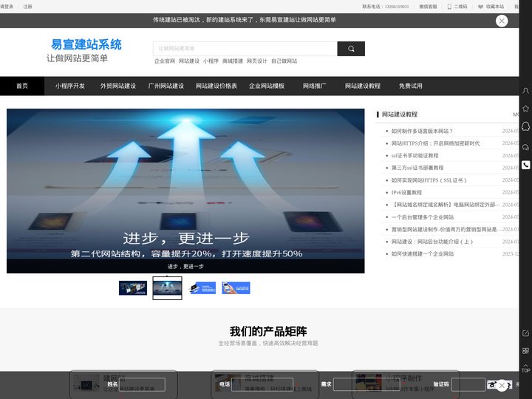
Task: Select the 首页 navigation tab
Action: point(22,86)
